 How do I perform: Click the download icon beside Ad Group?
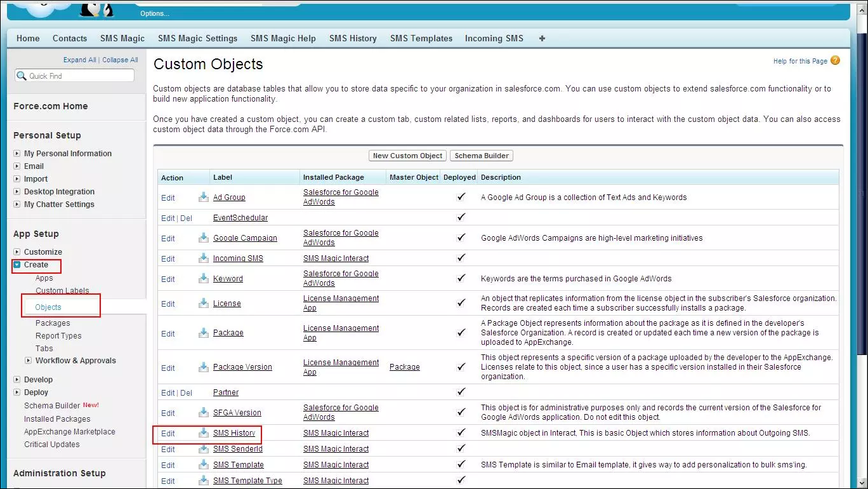click(x=204, y=197)
